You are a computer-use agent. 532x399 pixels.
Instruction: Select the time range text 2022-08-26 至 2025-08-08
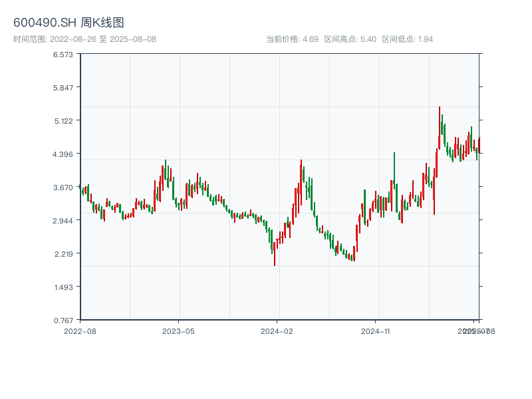[x=103, y=39]
